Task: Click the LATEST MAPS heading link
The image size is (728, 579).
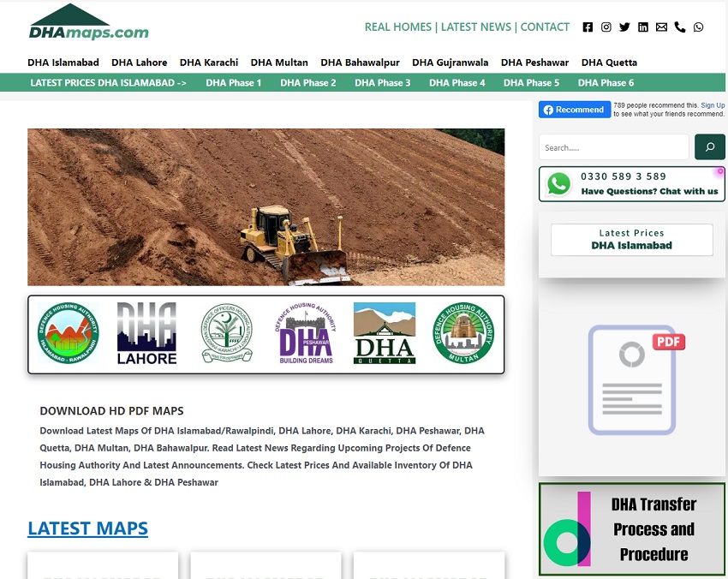Action: [x=87, y=528]
